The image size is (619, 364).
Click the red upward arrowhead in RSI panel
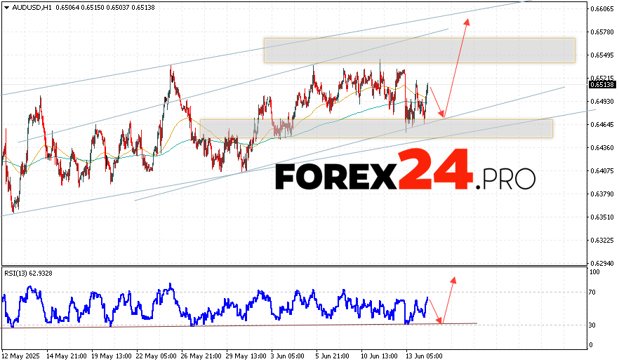pos(453,281)
